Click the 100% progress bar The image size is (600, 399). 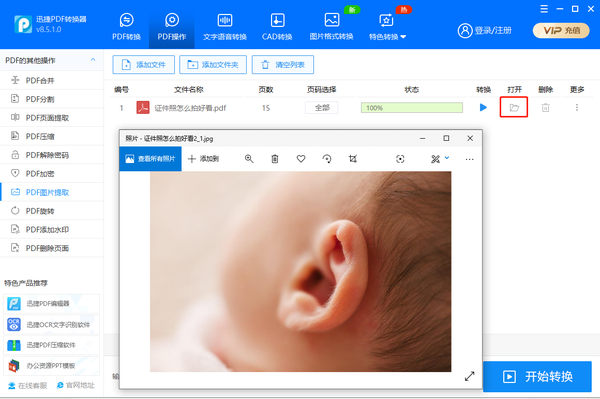point(412,108)
